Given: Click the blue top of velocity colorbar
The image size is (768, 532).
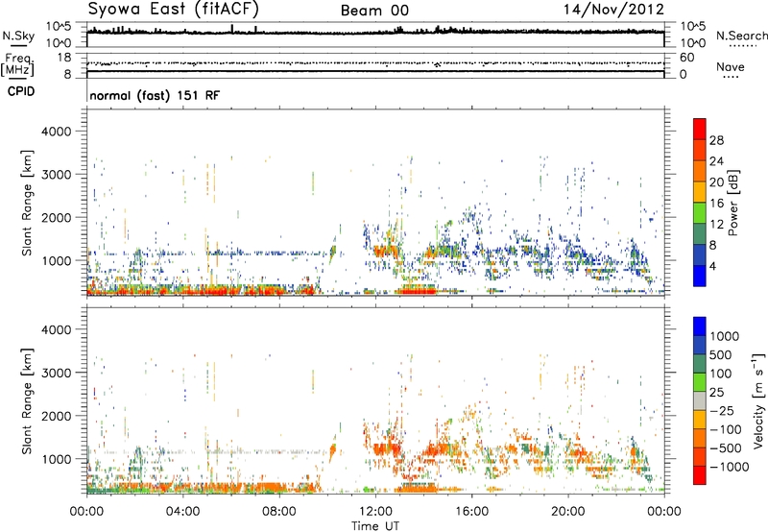Looking at the screenshot, I should click(700, 326).
